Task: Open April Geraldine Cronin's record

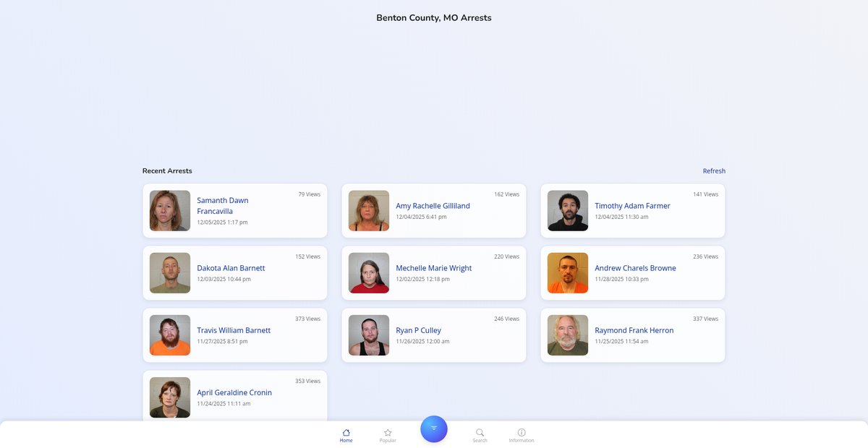Action: (x=235, y=396)
